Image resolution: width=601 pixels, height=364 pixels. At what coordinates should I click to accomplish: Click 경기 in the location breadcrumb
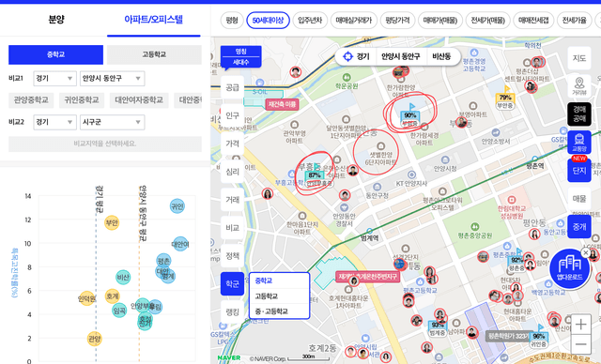tap(363, 56)
